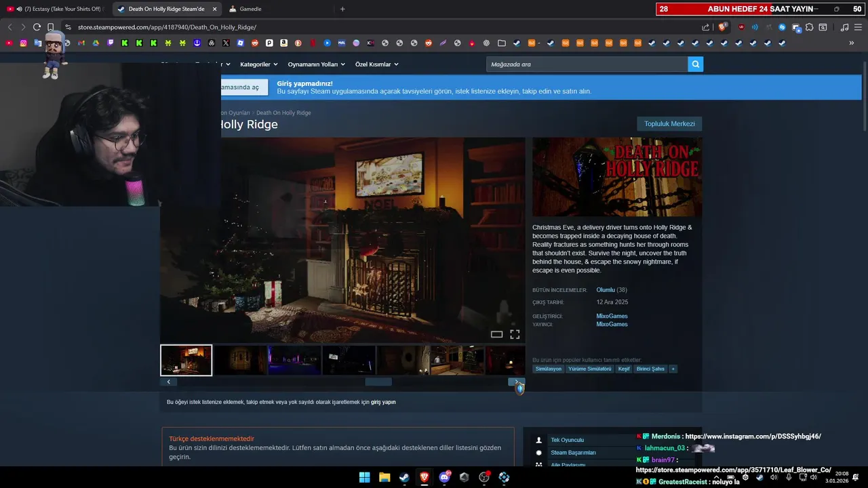
Task: Open the Tek Oyunculu feature link
Action: click(567, 440)
